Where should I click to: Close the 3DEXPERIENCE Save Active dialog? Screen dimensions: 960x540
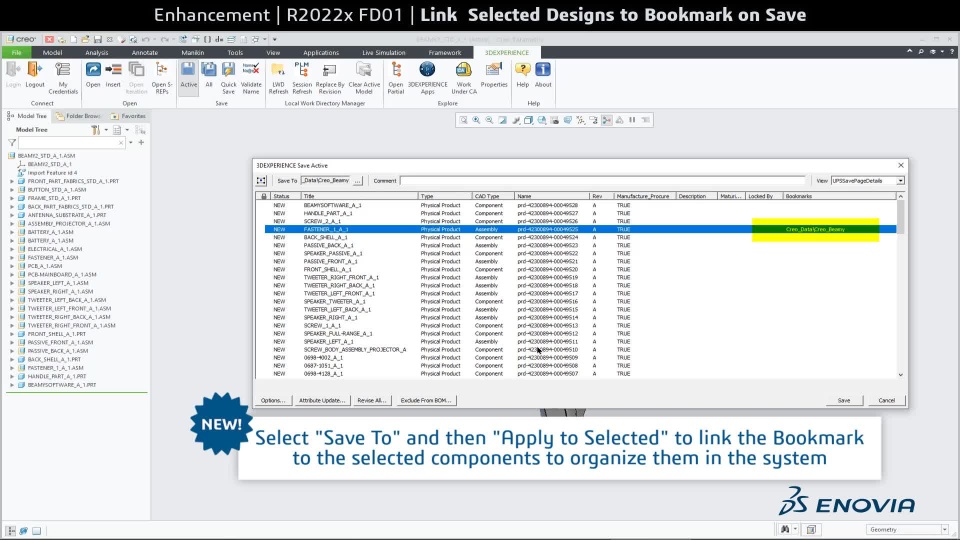tap(901, 165)
